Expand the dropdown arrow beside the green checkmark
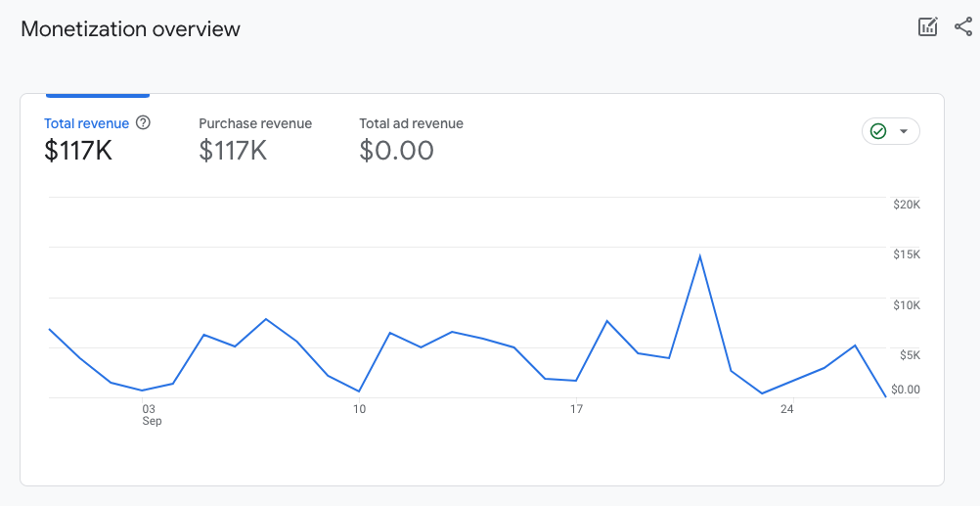 (x=904, y=131)
